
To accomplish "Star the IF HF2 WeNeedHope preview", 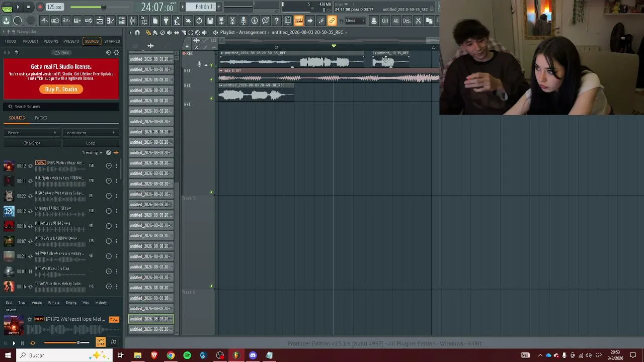I will coord(30,319).
